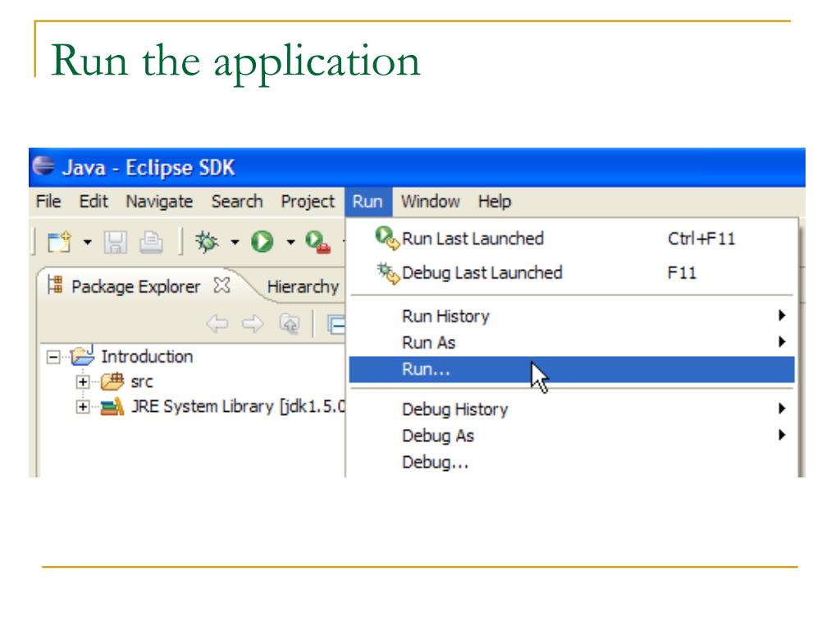
Task: Click the Save floppy disk icon
Action: (x=116, y=243)
